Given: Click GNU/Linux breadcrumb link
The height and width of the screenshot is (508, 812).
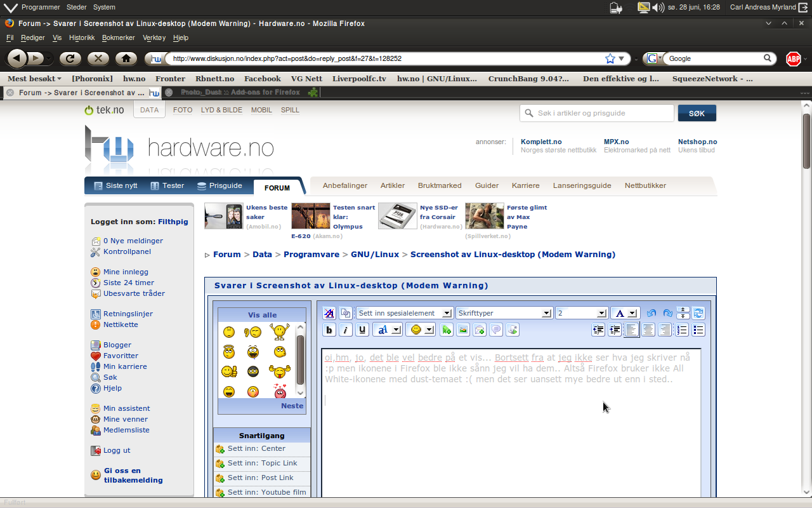Looking at the screenshot, I should 375,254.
